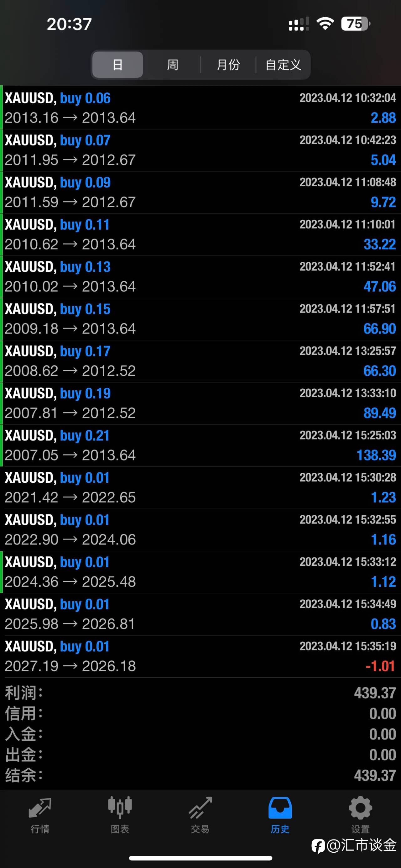Tap the profit value 33.22

(379, 245)
